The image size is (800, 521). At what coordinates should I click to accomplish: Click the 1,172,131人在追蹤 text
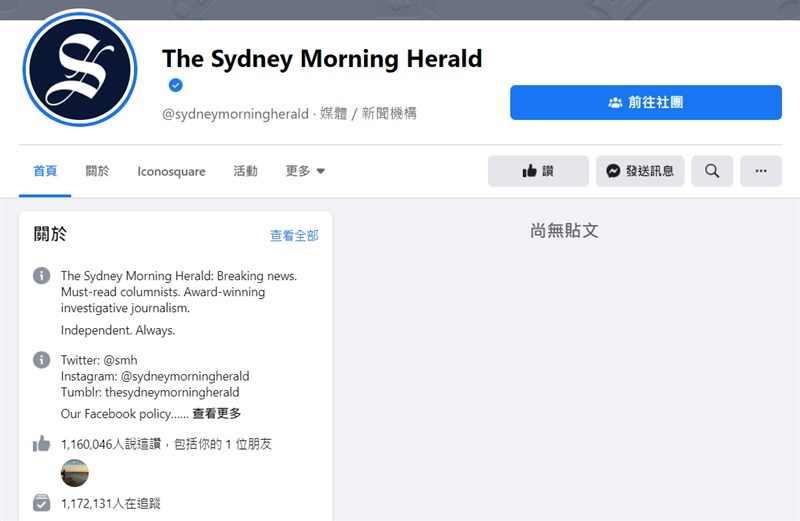(111, 504)
